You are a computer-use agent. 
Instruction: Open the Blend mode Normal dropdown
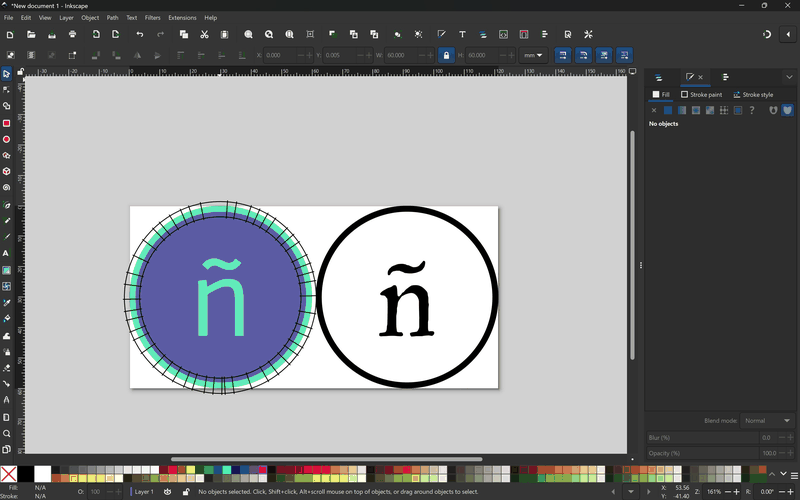tap(767, 421)
